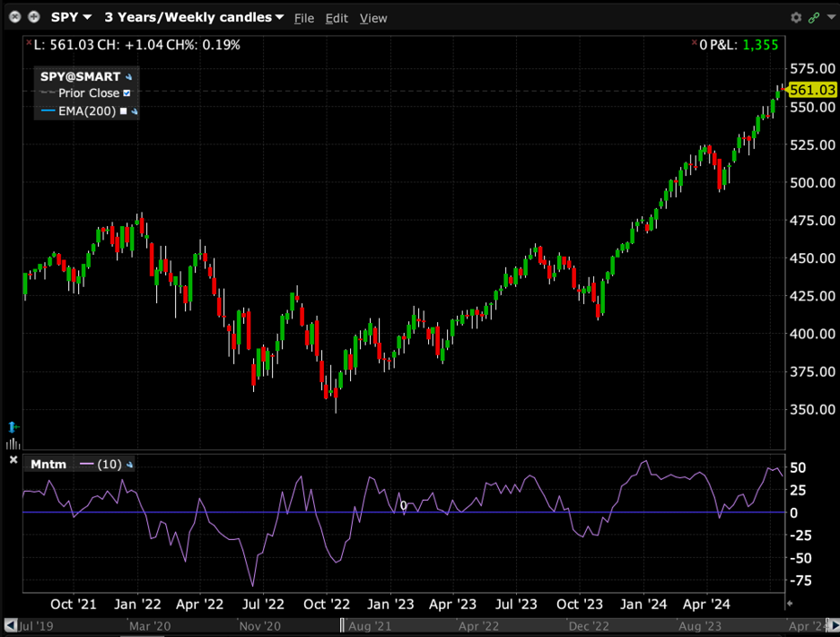Edit EMA(200) with its wrench icon
This screenshot has width=840, height=637.
point(136,111)
